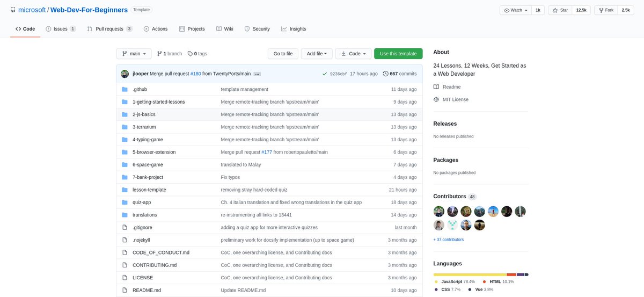This screenshot has width=644, height=297.
Task: Open Web-Dev-For-Beginners repository title link
Action: (x=89, y=10)
